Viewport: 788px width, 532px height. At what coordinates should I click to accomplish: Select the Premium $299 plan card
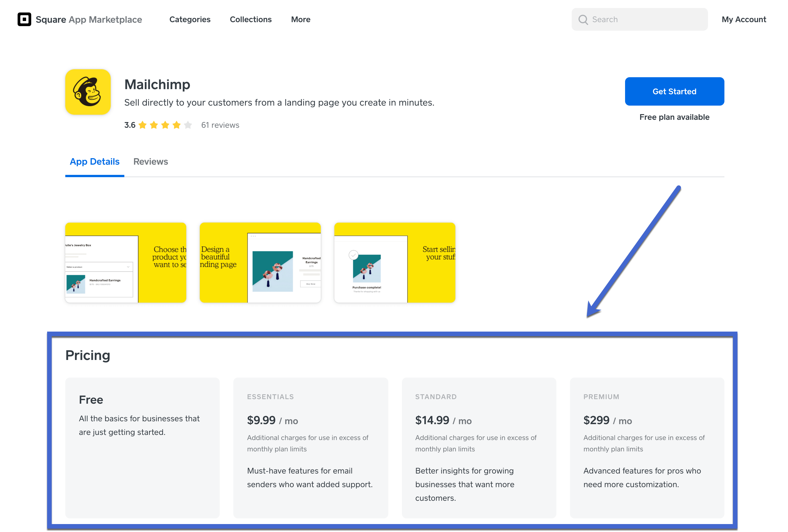[647, 447]
